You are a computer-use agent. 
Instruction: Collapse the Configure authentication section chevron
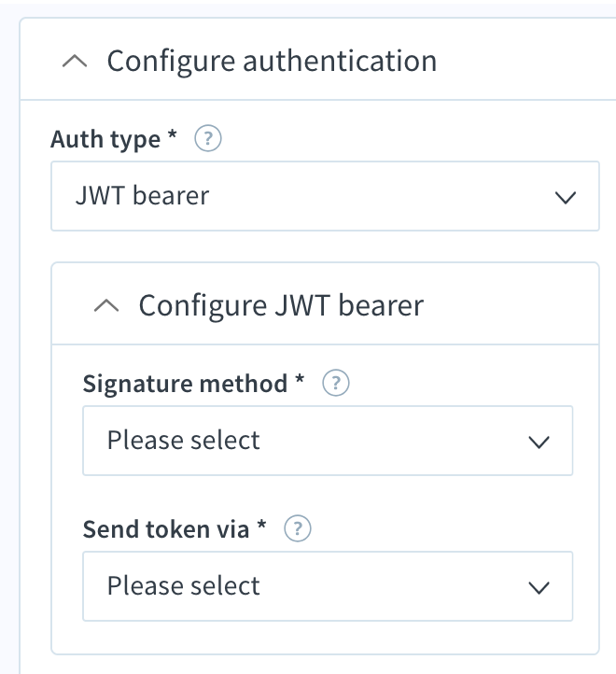tap(75, 62)
